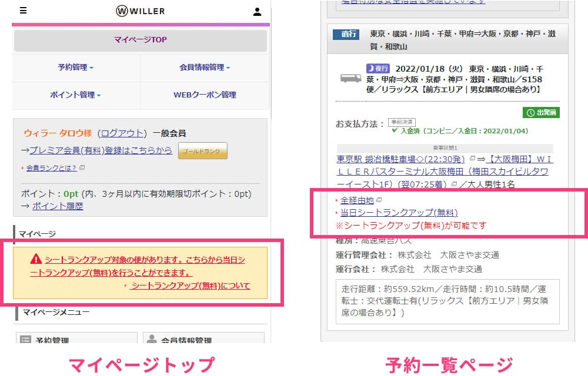Open the user account icon
The width and height of the screenshot is (588, 376).
[x=258, y=12]
